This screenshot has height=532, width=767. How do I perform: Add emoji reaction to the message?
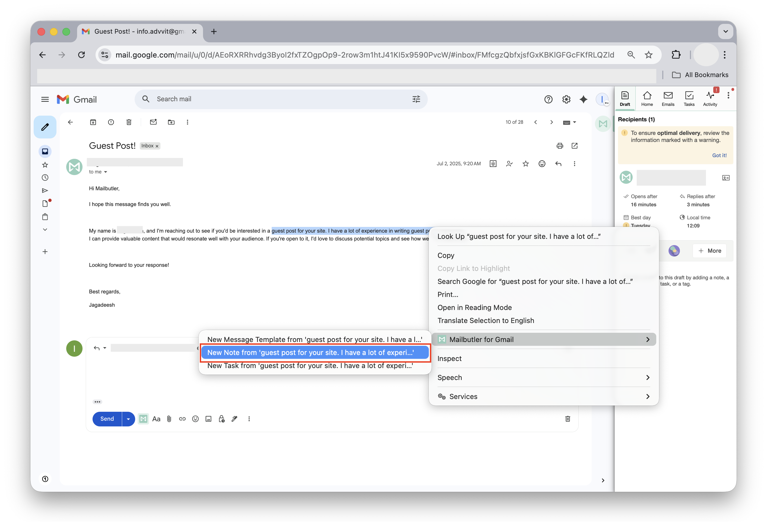pyautogui.click(x=542, y=164)
